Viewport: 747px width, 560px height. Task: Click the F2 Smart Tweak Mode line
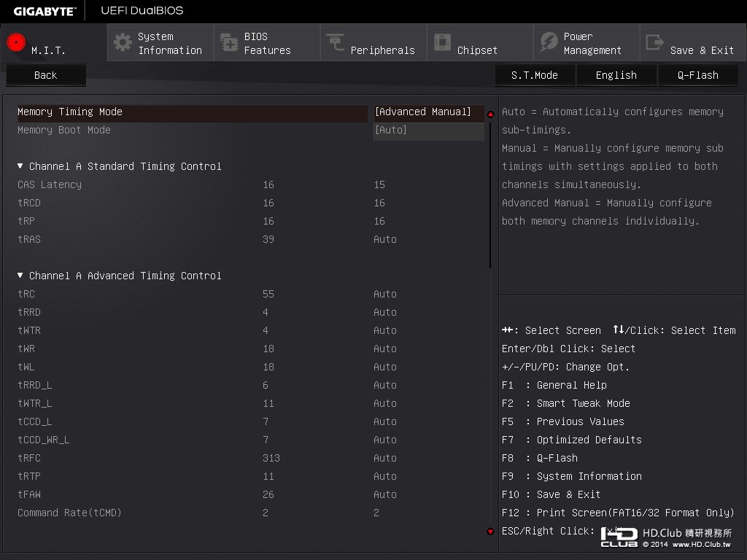coord(566,403)
